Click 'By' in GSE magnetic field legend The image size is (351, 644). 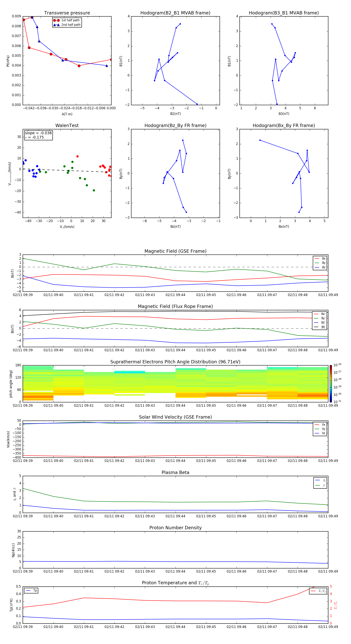[x=320, y=263]
